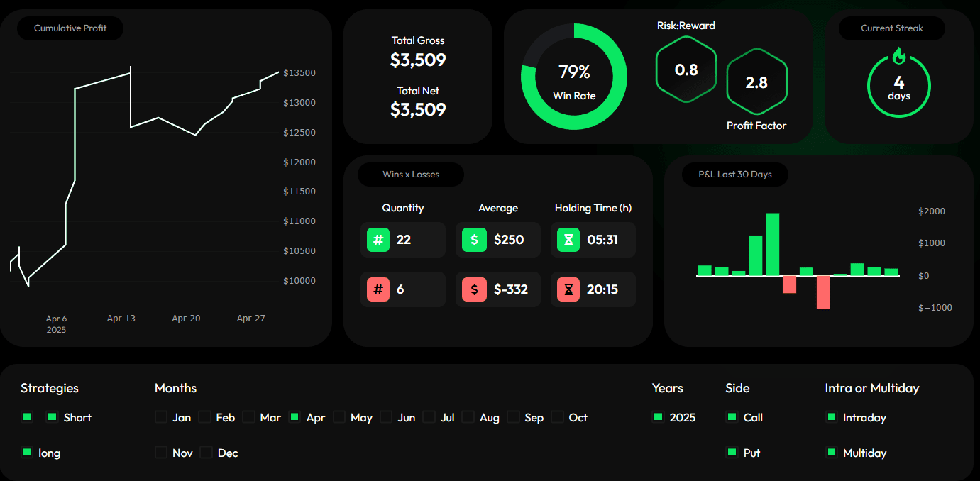Click the 0.8 Risk:Reward hexagon
Viewport: 980px width, 481px height.
pos(686,70)
